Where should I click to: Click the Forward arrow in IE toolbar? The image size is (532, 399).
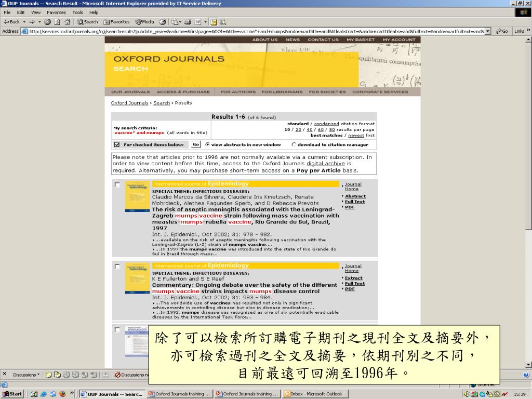pos(32,22)
